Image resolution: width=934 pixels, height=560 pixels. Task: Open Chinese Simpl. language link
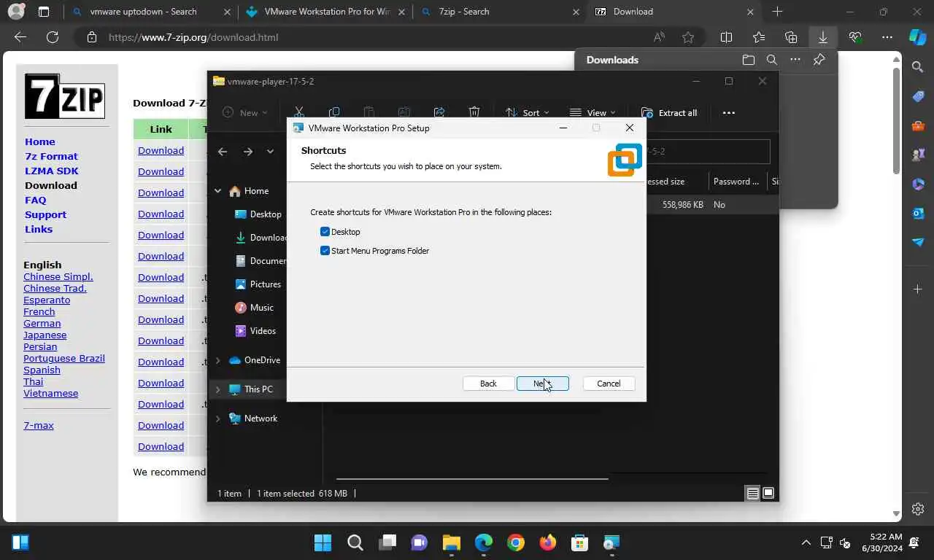coord(58,276)
